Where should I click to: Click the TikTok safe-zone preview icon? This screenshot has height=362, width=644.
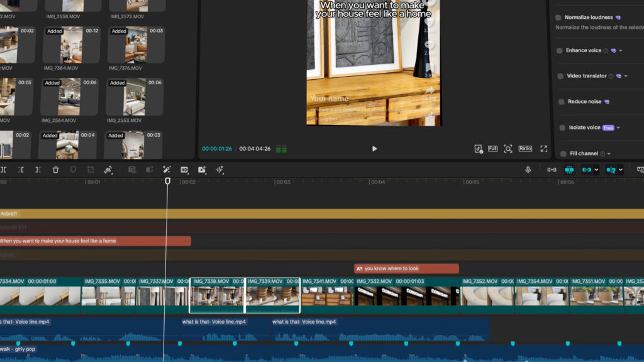(479, 148)
